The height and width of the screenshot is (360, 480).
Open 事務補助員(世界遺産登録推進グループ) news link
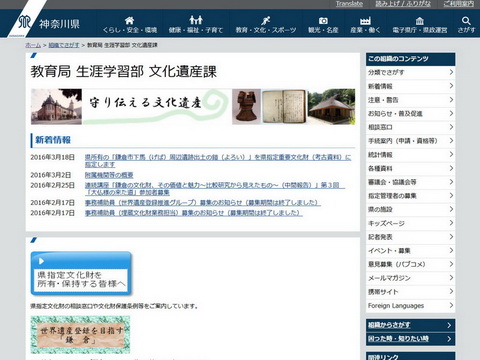coord(203,203)
